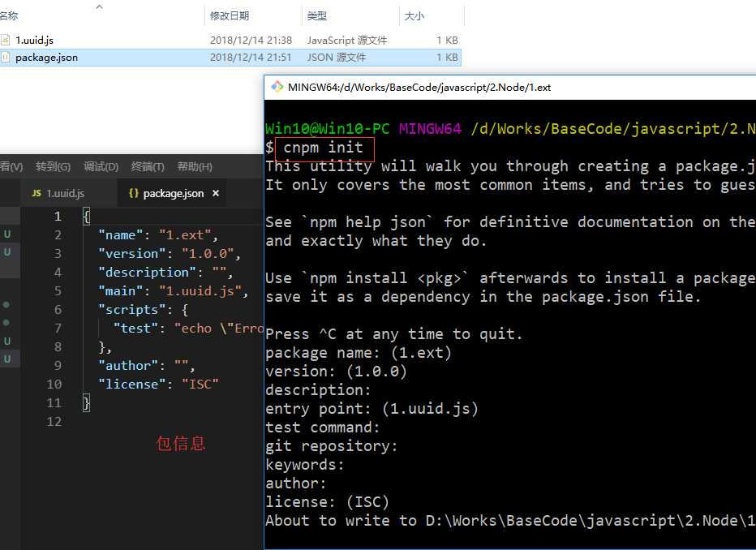Close the package.json editor tab
Viewport: 756px width, 550px height.
216,193
